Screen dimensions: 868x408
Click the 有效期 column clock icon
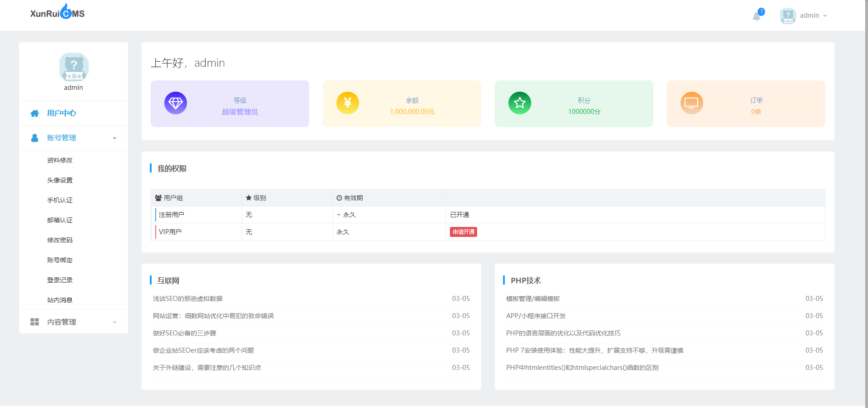click(x=339, y=198)
